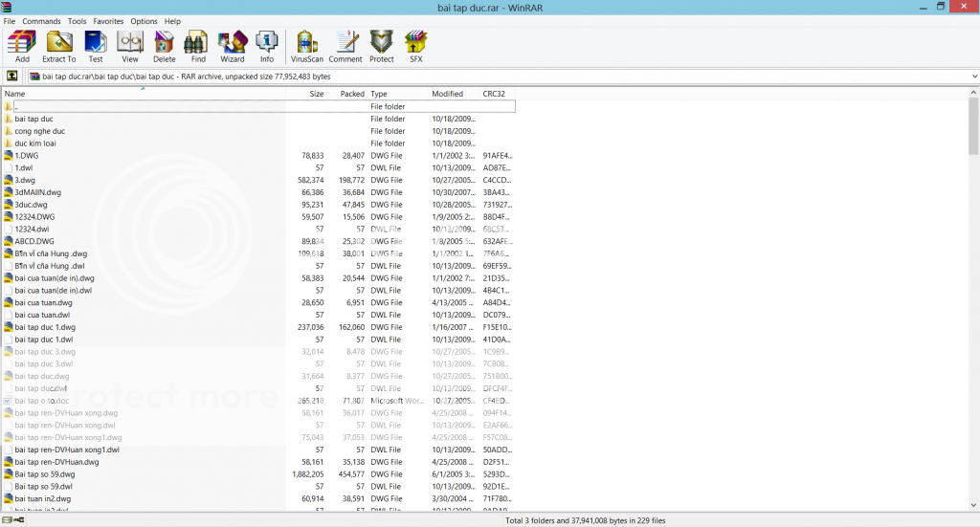The image size is (980, 527).
Task: Click the up-one-level arrow button
Action: coord(12,76)
